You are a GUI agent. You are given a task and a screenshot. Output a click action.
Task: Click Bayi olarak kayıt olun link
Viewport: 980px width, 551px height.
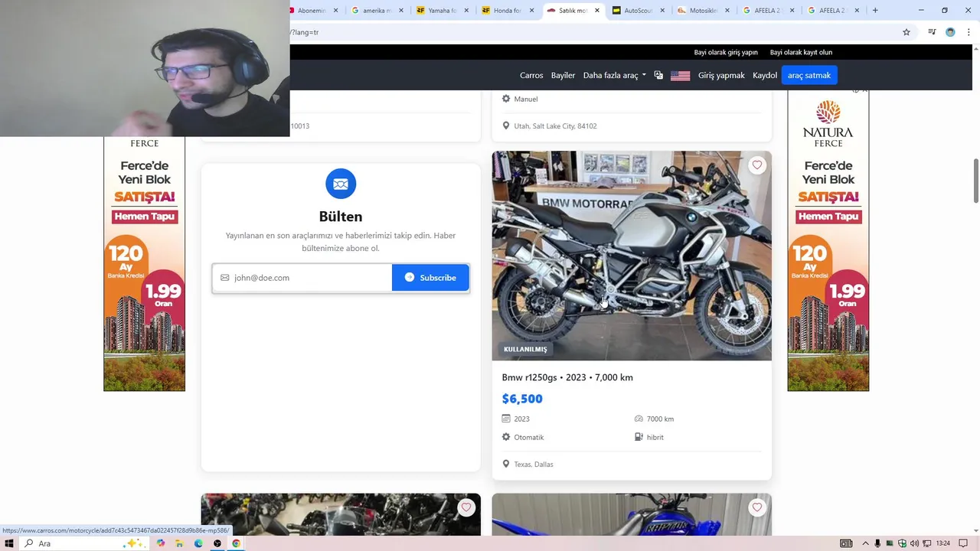[x=801, y=52]
